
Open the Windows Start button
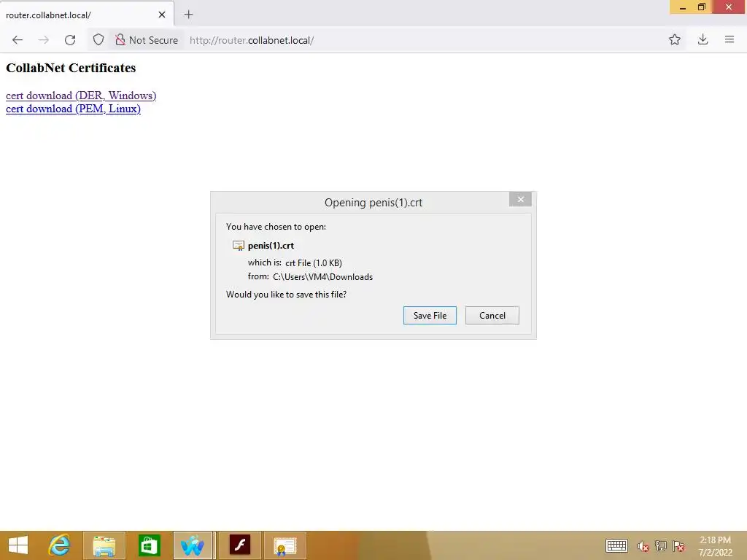(x=18, y=545)
